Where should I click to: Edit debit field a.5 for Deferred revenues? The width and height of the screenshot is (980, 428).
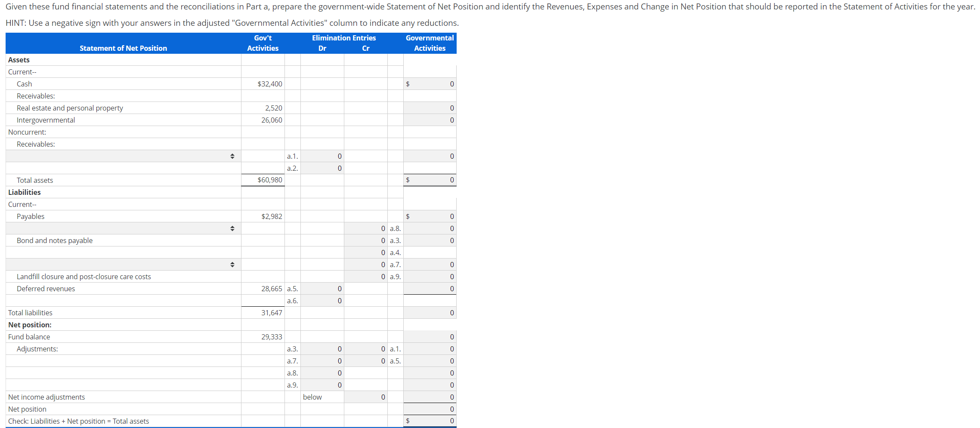click(x=322, y=289)
